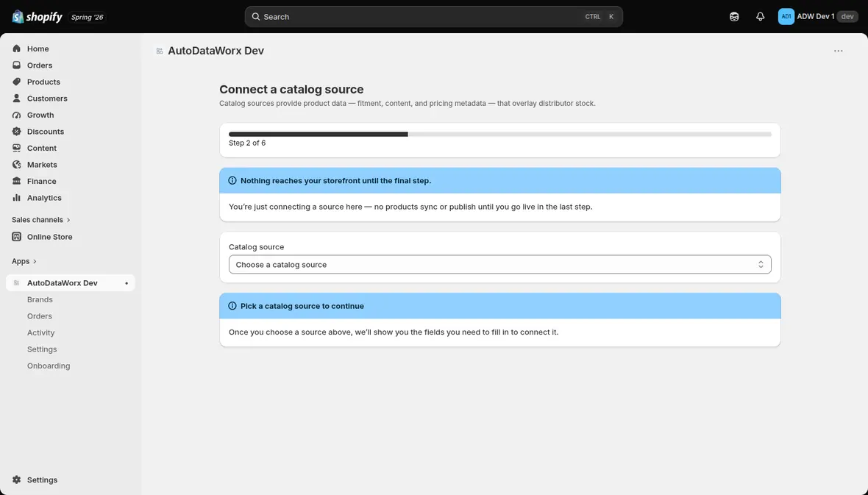This screenshot has width=868, height=495.
Task: Click the Shopify logo
Action: click(37, 17)
